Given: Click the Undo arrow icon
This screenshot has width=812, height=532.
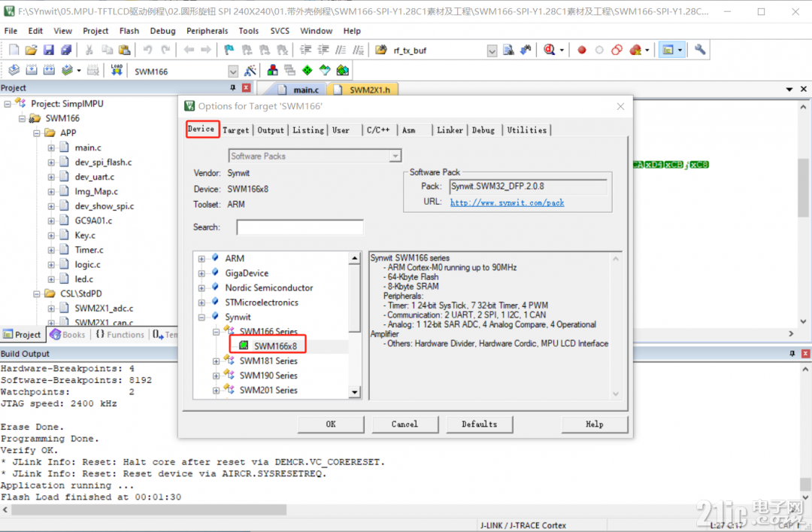Looking at the screenshot, I should point(147,50).
